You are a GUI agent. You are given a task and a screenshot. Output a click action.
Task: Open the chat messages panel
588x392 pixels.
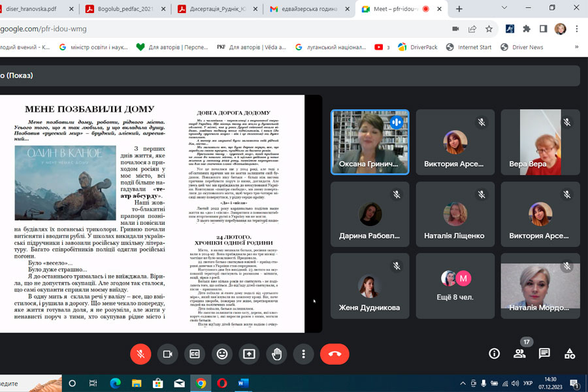point(544,353)
